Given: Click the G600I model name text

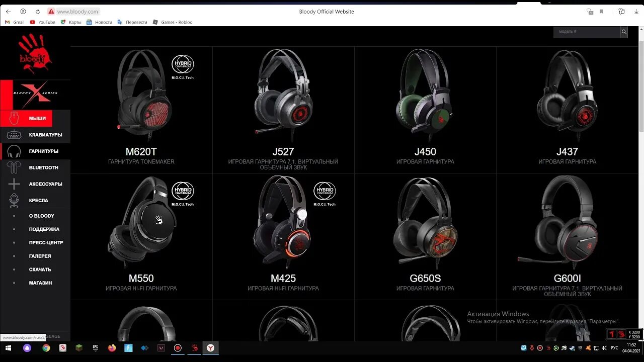Looking at the screenshot, I should tap(567, 279).
